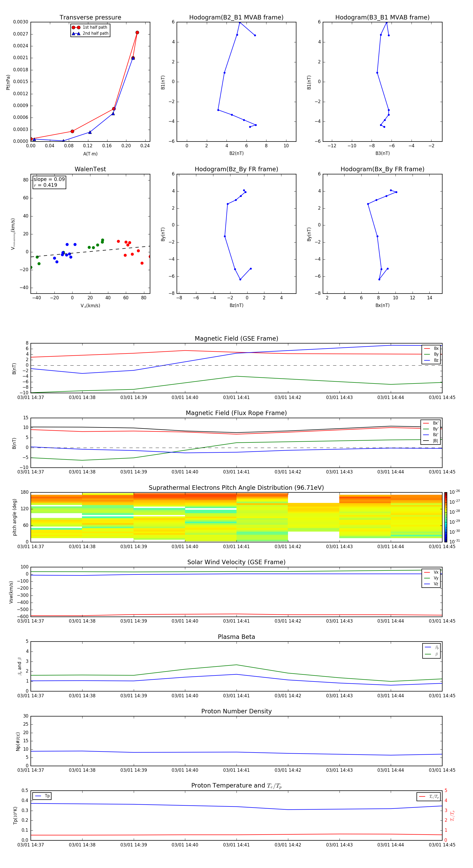Image resolution: width=473 pixels, height=868 pixels.
Task: Select Bz' in the Flux Rope legend
Action: [x=431, y=435]
